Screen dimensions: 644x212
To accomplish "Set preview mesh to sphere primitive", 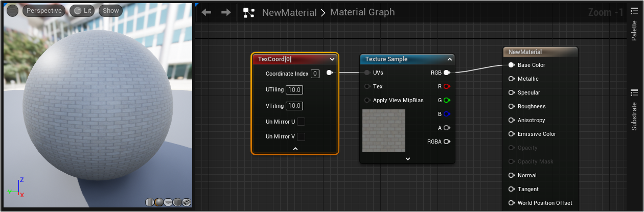I will (x=158, y=202).
